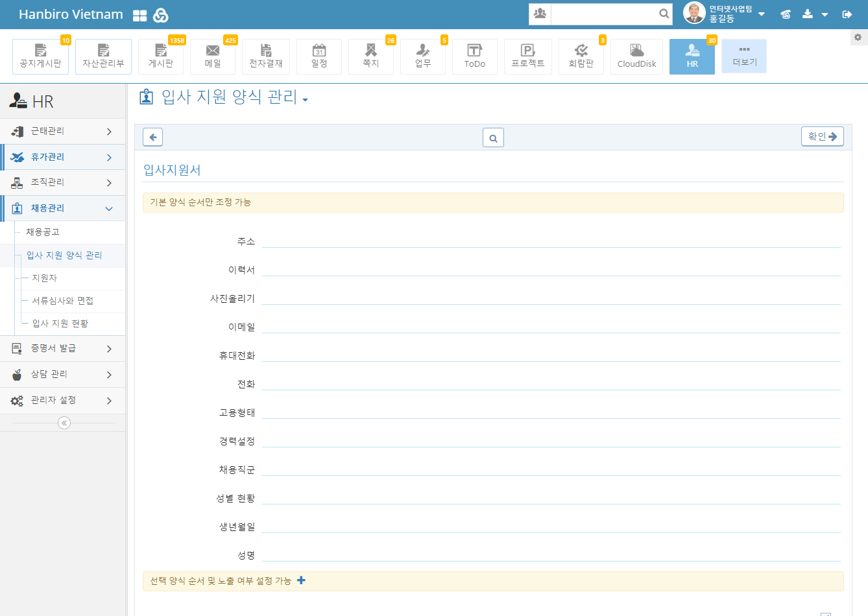
Task: Click the 입사지원서 section heading
Action: (x=172, y=170)
